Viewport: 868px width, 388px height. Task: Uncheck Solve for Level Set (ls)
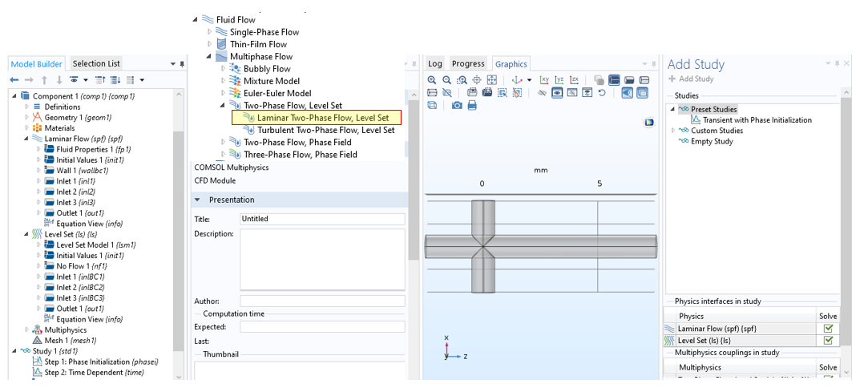(x=828, y=341)
